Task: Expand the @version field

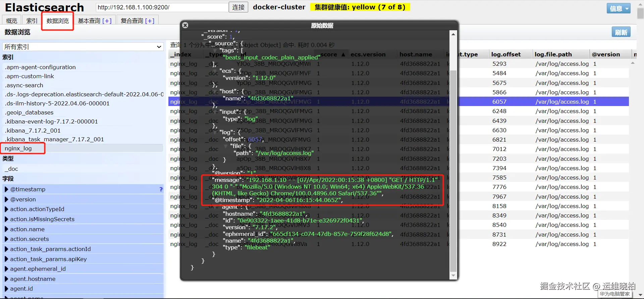Action: click(6, 199)
